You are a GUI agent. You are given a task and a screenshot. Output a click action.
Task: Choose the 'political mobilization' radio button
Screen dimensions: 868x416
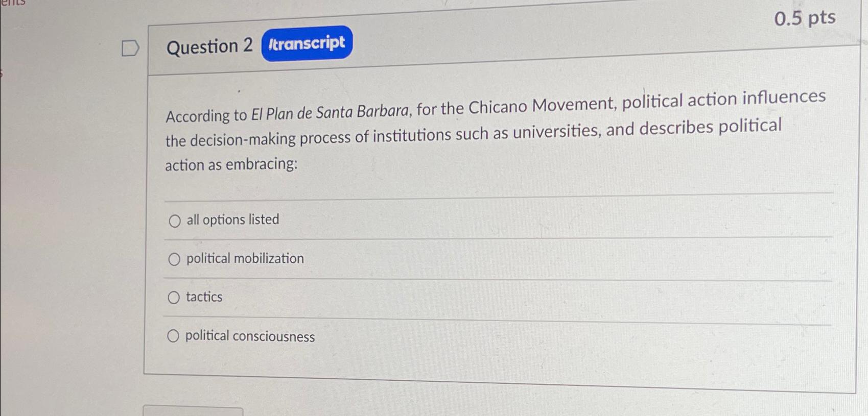click(x=174, y=259)
